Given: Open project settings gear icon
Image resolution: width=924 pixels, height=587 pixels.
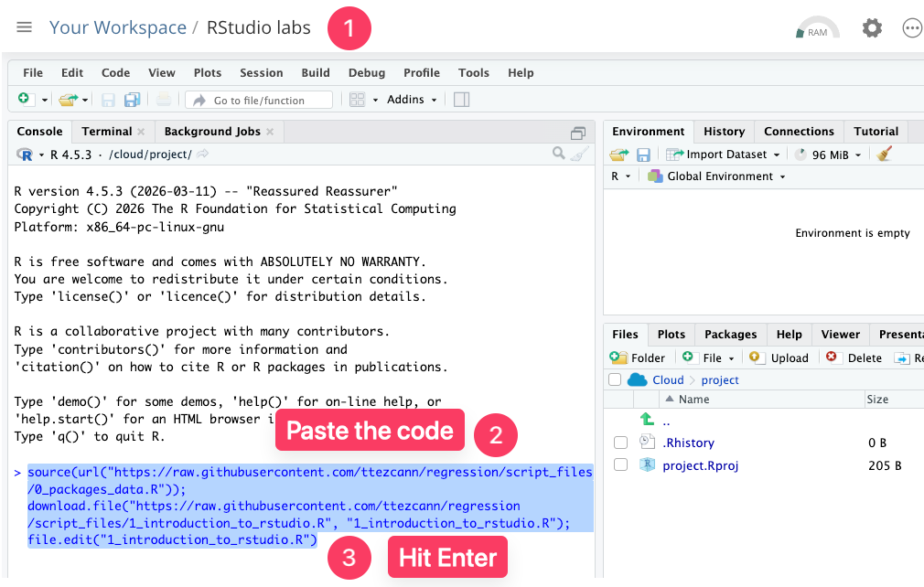Looking at the screenshot, I should [x=872, y=27].
